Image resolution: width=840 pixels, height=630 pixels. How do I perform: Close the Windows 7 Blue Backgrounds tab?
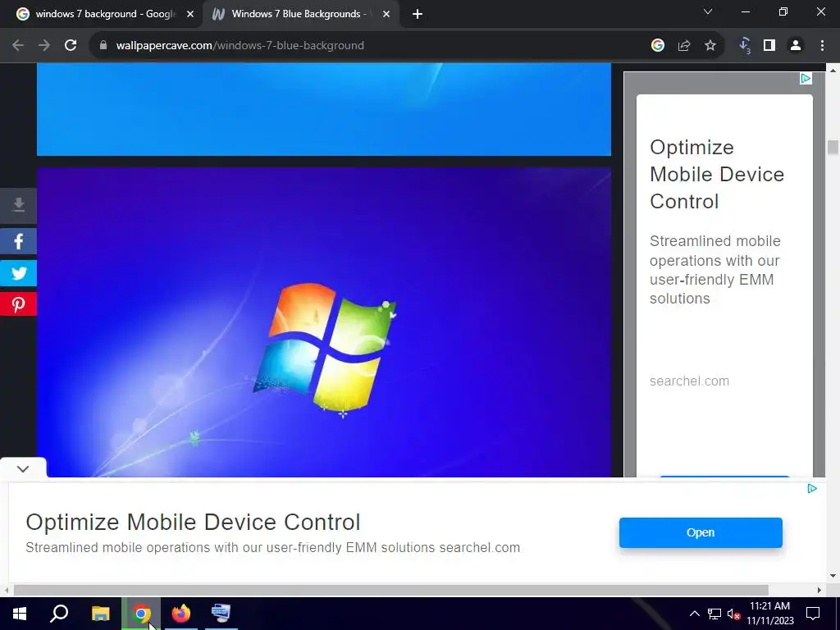[x=386, y=15]
